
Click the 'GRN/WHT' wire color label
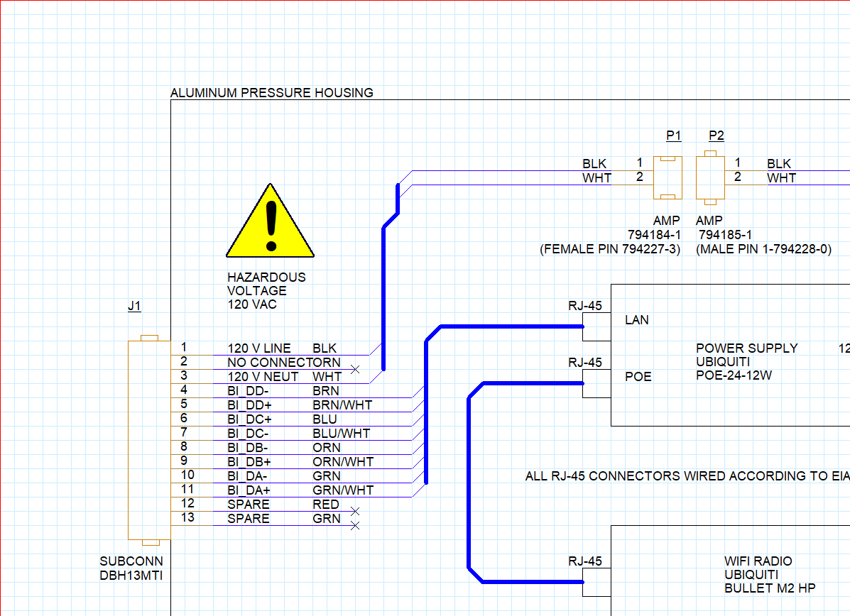pyautogui.click(x=343, y=490)
